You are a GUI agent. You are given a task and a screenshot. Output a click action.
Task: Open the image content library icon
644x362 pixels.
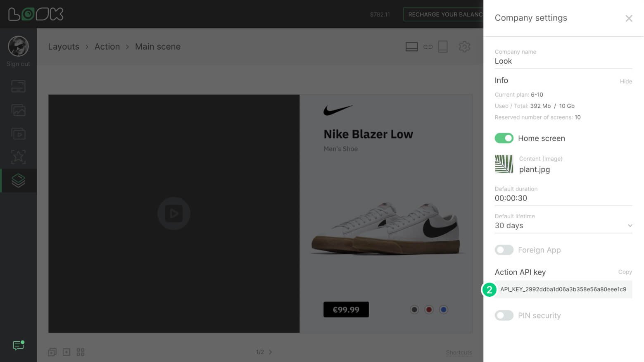(x=18, y=110)
